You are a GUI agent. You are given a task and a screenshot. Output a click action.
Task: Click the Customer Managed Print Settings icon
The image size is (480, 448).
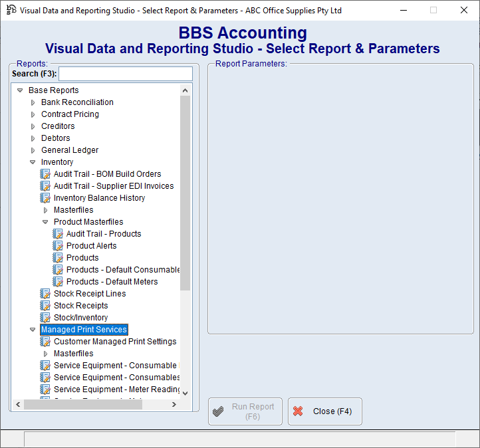[45, 342]
